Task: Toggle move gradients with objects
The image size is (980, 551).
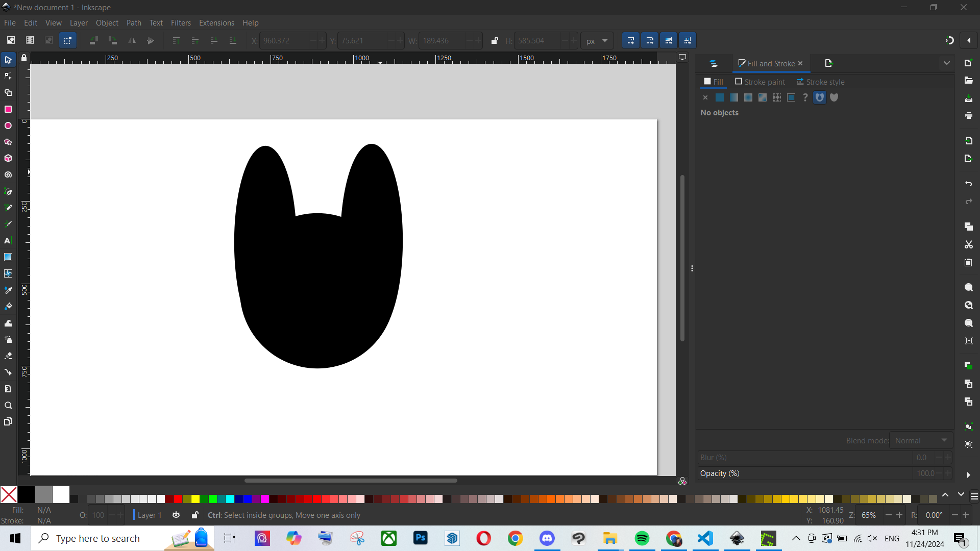Action: click(x=669, y=40)
